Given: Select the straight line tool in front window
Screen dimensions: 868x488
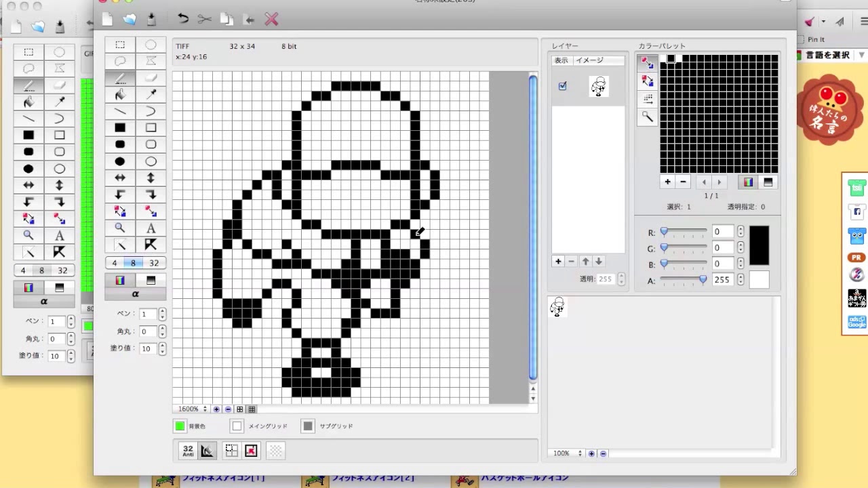Looking at the screenshot, I should click(x=120, y=111).
